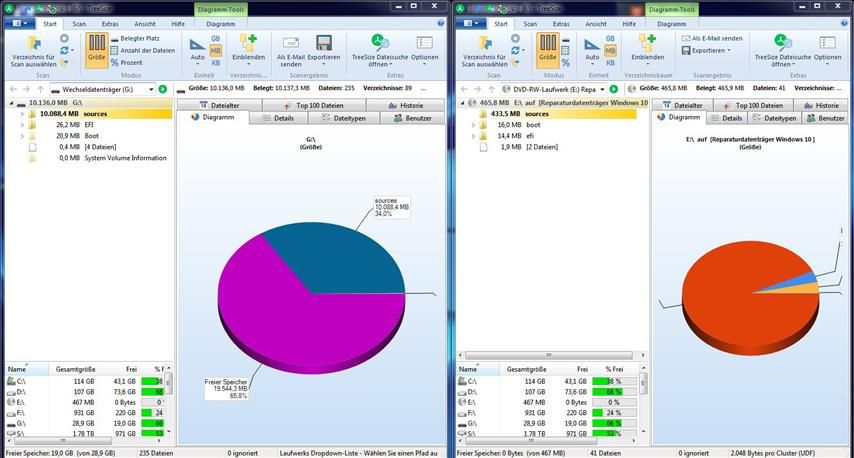Click 'Als E-Mail senden' envelope in left window
Viewport: 854px width, 458px height.
[x=290, y=48]
